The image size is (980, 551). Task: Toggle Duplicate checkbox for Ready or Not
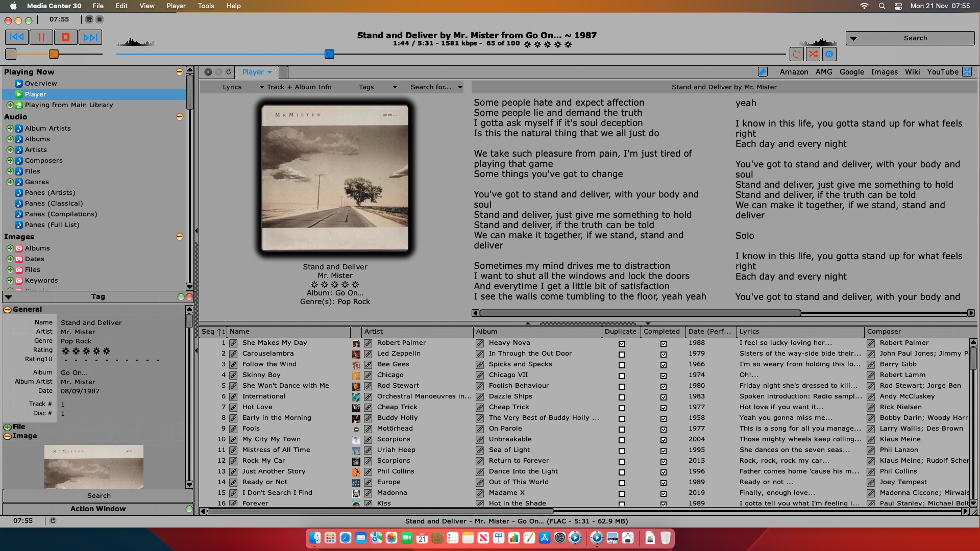click(622, 483)
